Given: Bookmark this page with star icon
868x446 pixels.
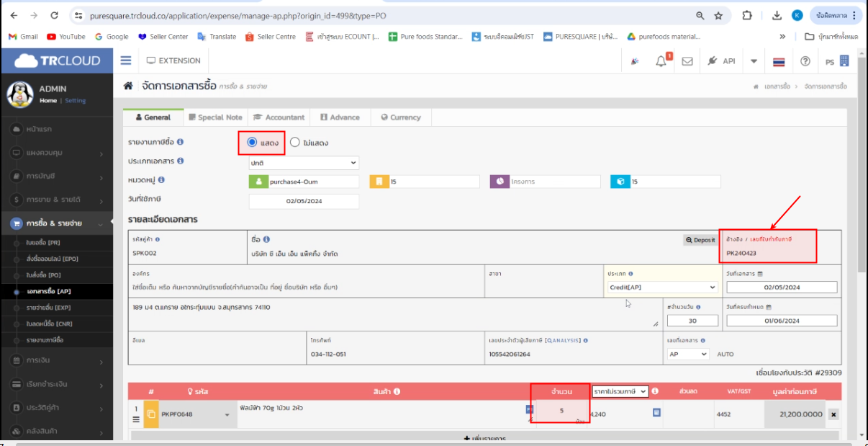Looking at the screenshot, I should coord(718,15).
